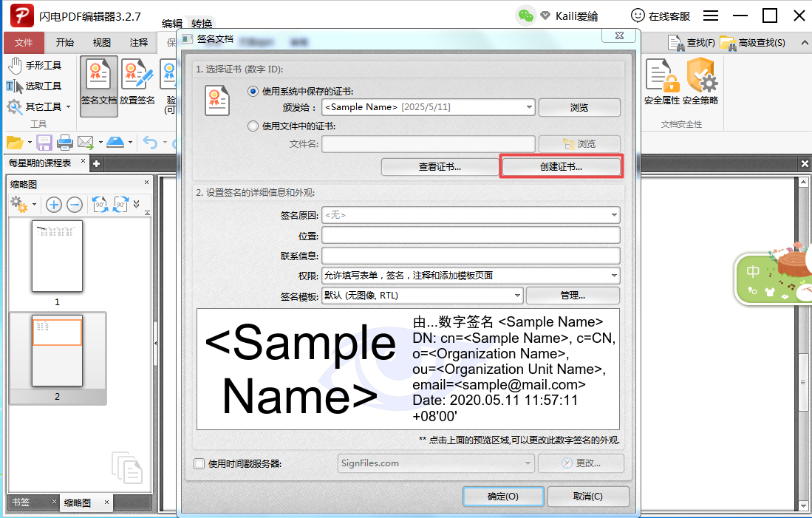Open Security Properties (安全属性) icon
The image size is (812, 518).
click(661, 83)
